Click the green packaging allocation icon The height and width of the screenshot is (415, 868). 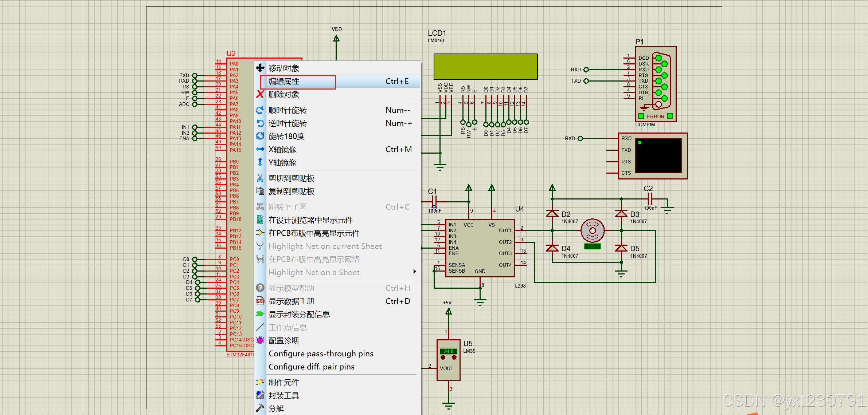(260, 314)
